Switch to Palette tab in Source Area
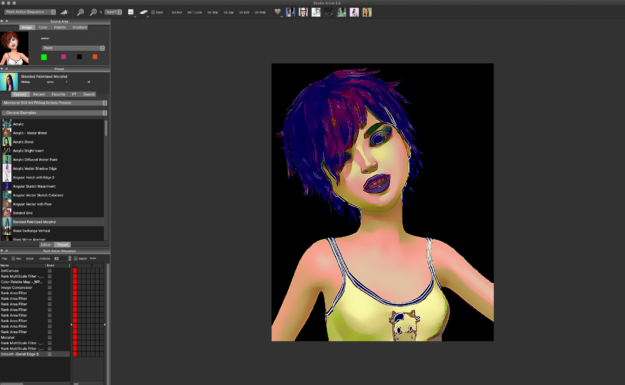This screenshot has width=625, height=385. (x=60, y=28)
